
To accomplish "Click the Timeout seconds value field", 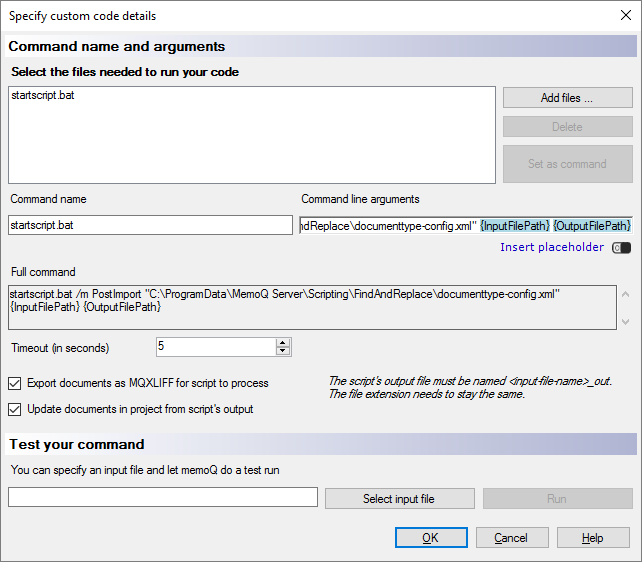I will [215, 347].
